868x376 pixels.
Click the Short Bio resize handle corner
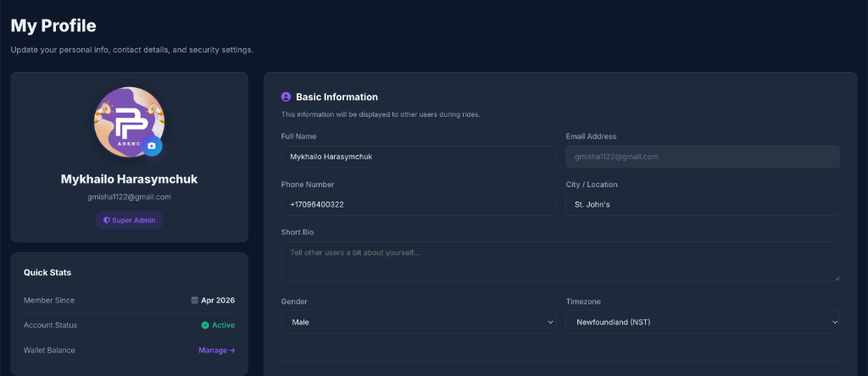[837, 278]
